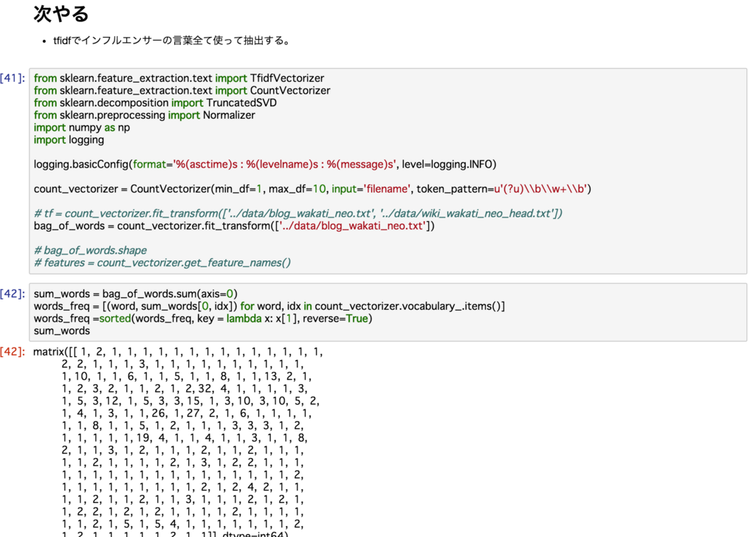
Task: Select the input prompt label [42]: of the sum_words cell
Action: [13, 294]
